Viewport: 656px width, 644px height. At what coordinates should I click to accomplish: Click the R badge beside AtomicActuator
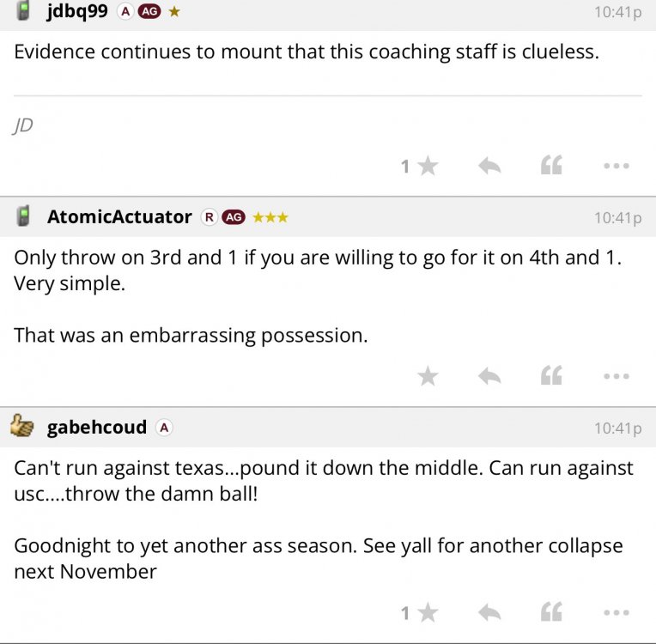point(208,217)
